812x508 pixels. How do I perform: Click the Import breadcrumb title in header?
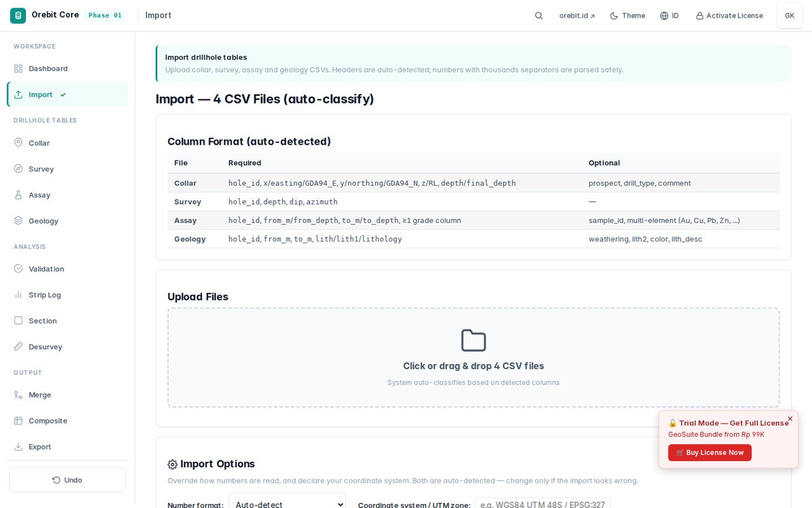click(158, 15)
